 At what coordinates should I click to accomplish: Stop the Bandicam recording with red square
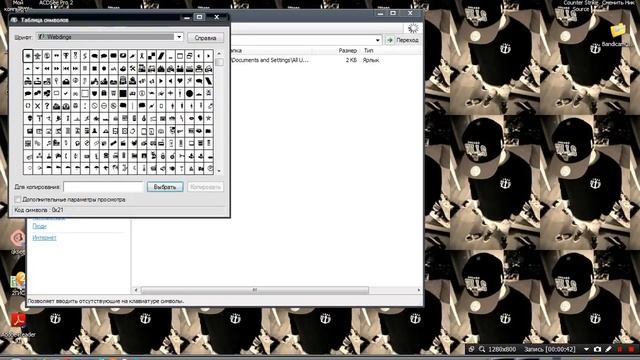(x=631, y=349)
